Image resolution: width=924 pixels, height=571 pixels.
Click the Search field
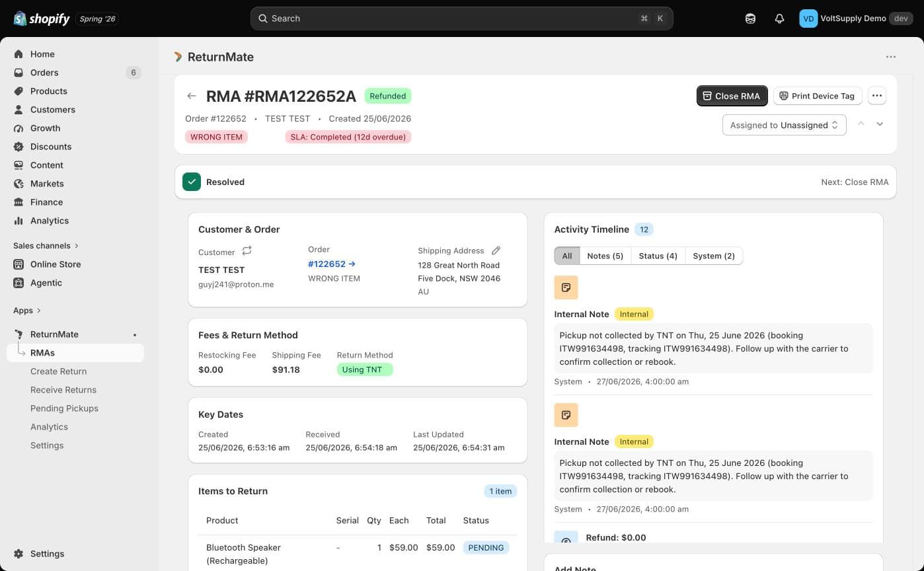coord(461,19)
